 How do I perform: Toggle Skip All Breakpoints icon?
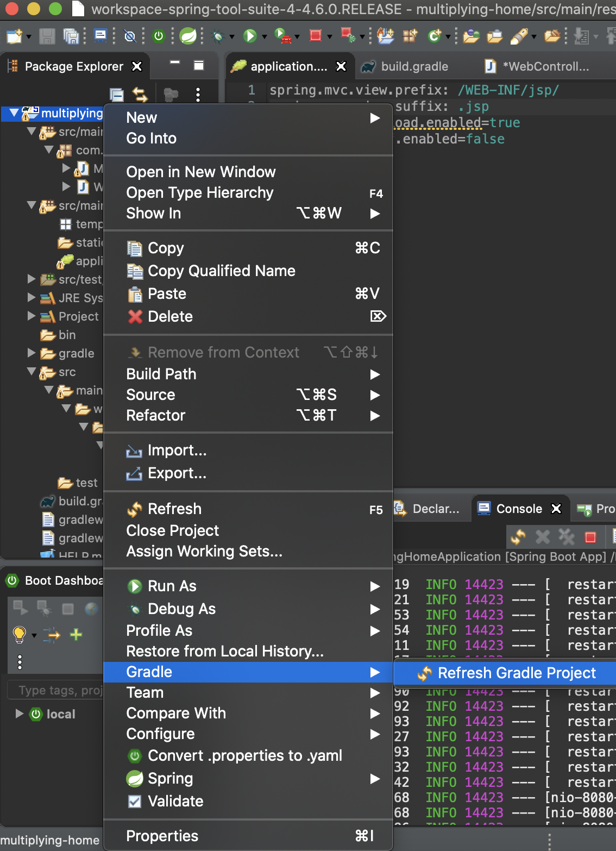coord(130,36)
